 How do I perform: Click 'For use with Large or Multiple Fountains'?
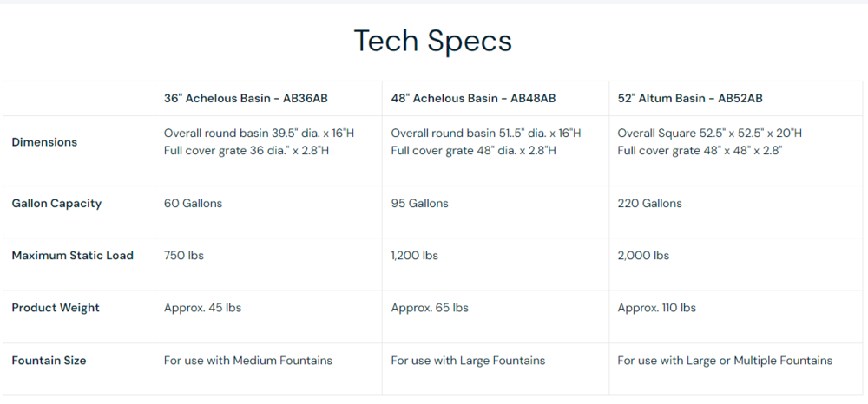point(725,361)
